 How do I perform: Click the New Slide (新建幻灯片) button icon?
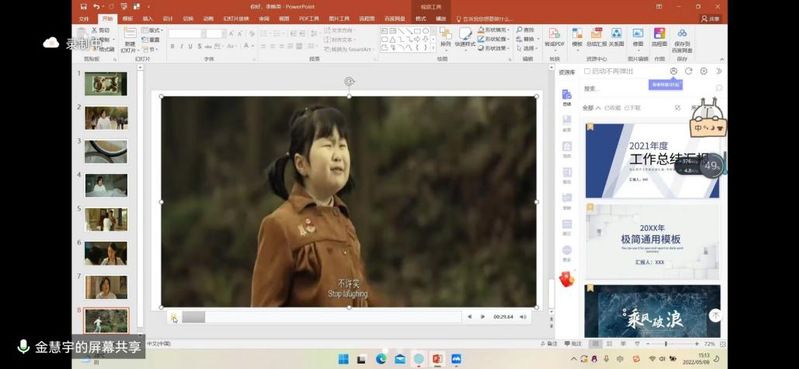coord(129,33)
